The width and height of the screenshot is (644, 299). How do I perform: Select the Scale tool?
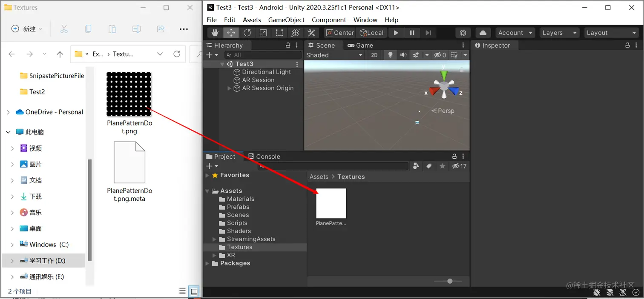click(263, 33)
